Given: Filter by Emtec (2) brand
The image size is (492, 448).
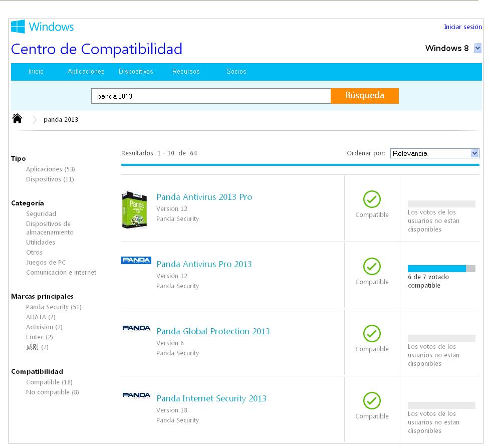Looking at the screenshot, I should tap(40, 337).
